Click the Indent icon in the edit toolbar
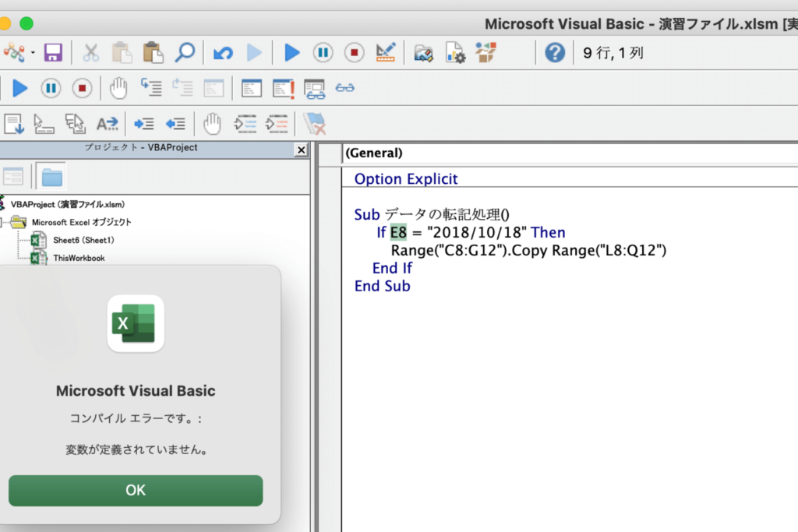 144,123
